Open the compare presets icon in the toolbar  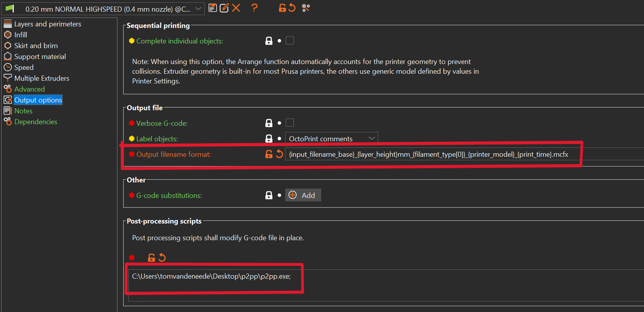pos(306,8)
